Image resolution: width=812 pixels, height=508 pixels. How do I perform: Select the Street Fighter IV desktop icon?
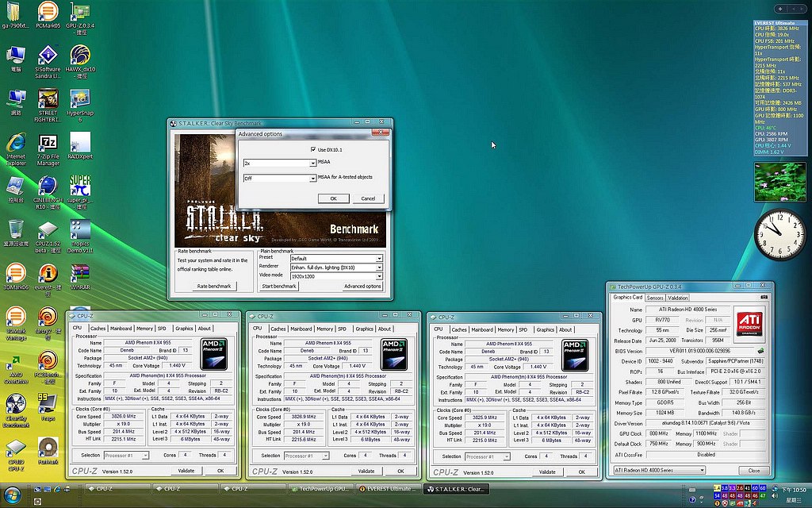[x=48, y=106]
